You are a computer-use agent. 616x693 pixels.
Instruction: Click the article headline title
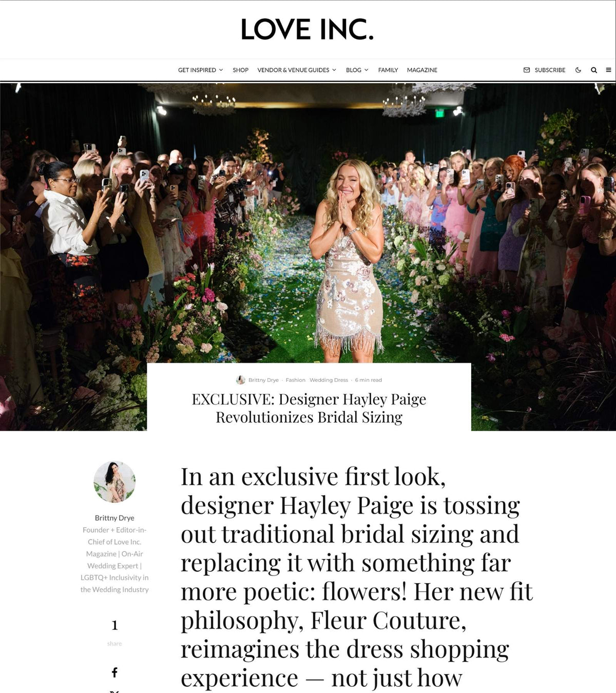[x=309, y=408]
